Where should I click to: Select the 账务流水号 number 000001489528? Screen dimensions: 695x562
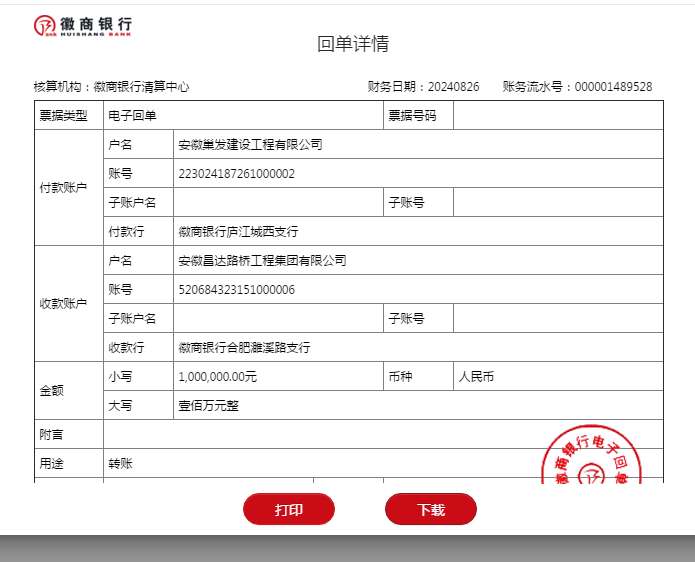(x=613, y=87)
